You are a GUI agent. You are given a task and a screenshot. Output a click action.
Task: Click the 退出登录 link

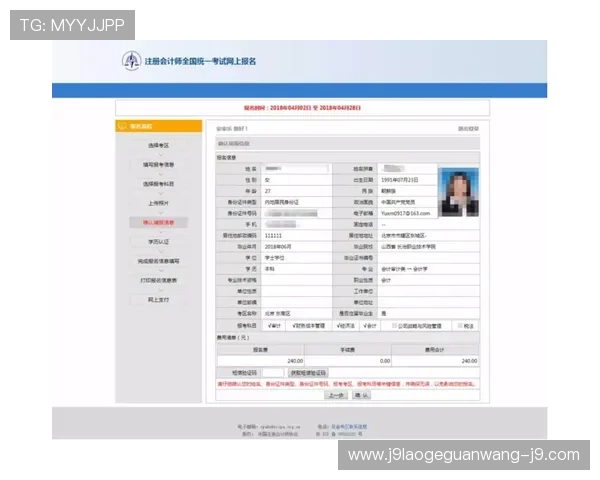[x=468, y=129]
